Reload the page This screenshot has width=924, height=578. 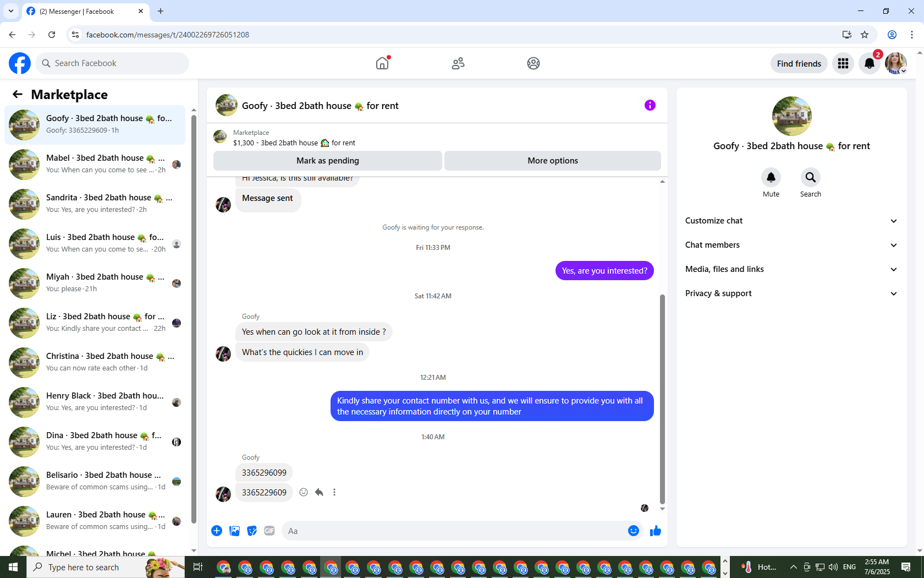(52, 35)
